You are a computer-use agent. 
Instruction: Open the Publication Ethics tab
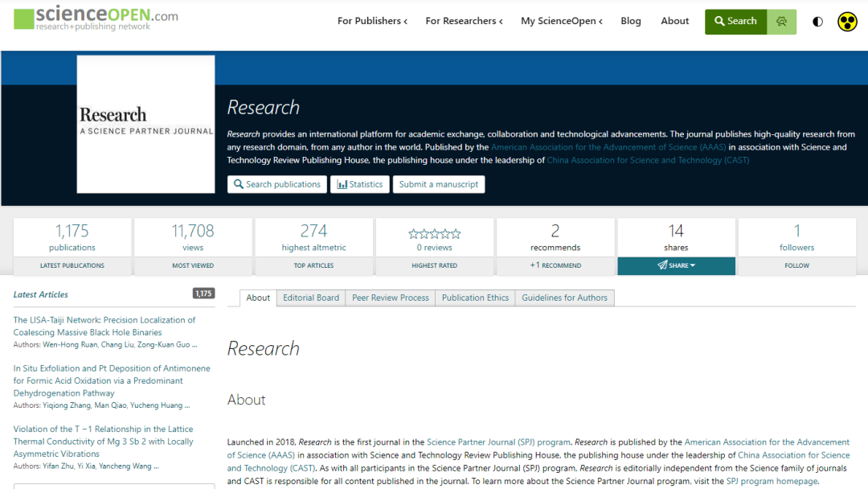[x=475, y=298]
